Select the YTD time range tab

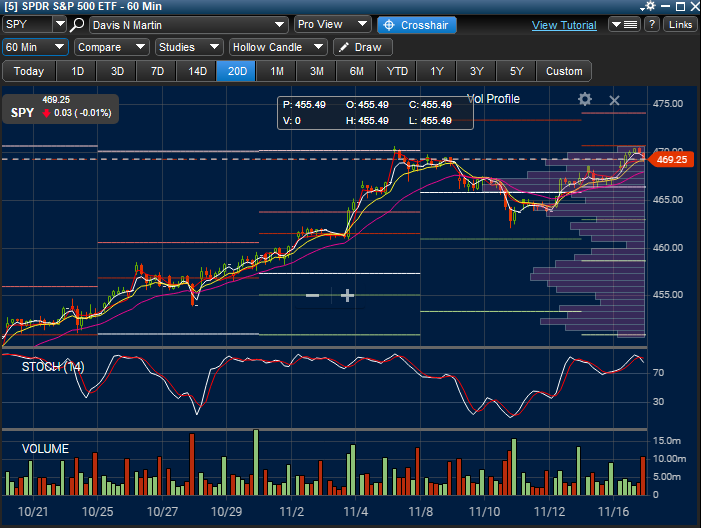[397, 71]
